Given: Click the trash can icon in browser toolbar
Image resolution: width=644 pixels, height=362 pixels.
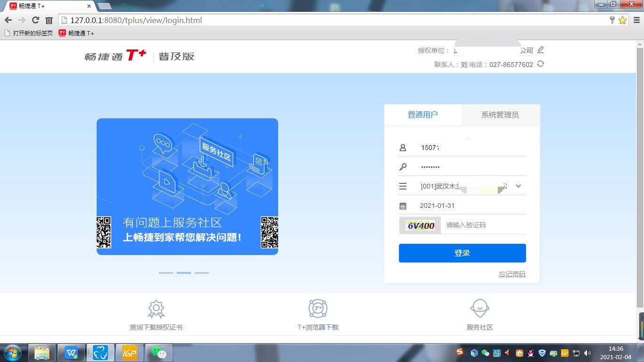Looking at the screenshot, I should (49, 20).
